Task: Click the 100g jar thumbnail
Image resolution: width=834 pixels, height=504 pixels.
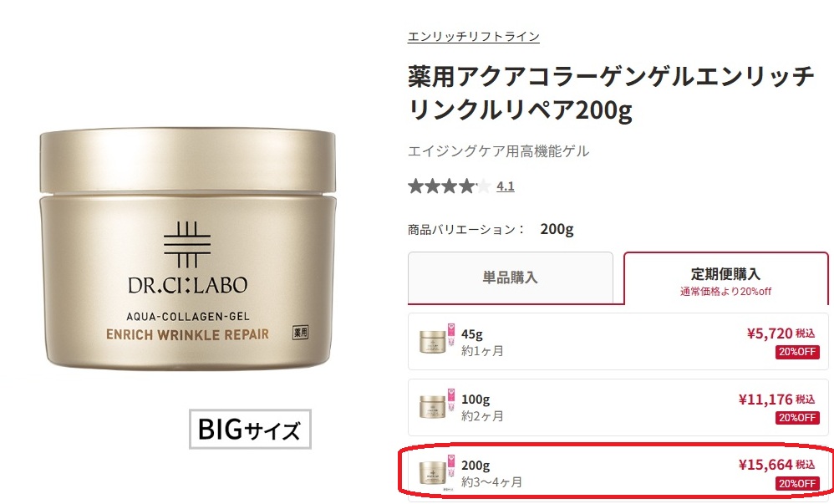Action: tap(432, 407)
